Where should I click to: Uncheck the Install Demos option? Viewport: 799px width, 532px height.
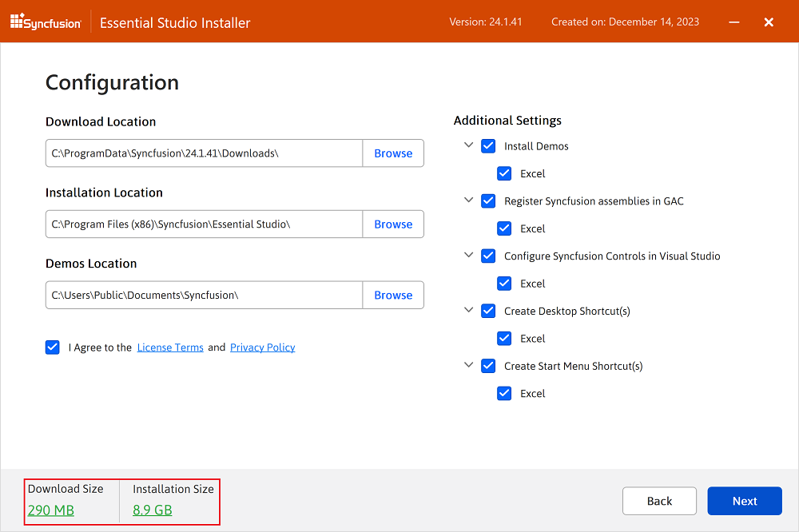pos(488,145)
